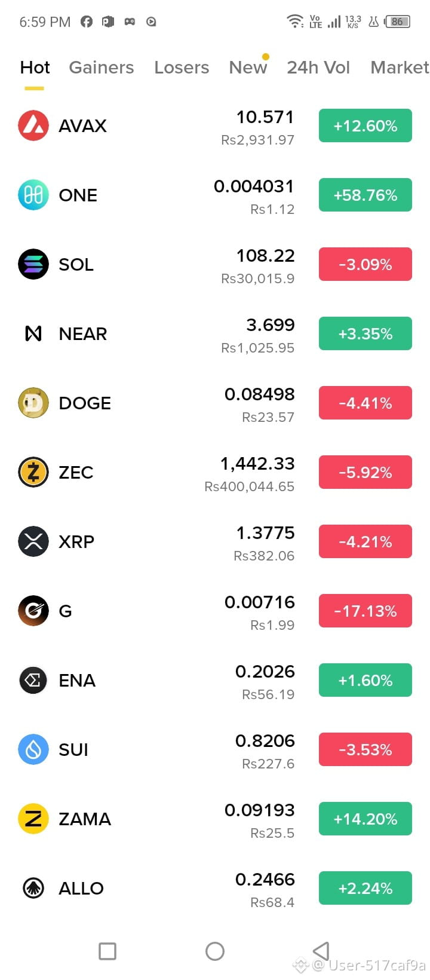Open the Dogecoin DOGE coin icon
This screenshot has width=430, height=980.
coord(33,403)
